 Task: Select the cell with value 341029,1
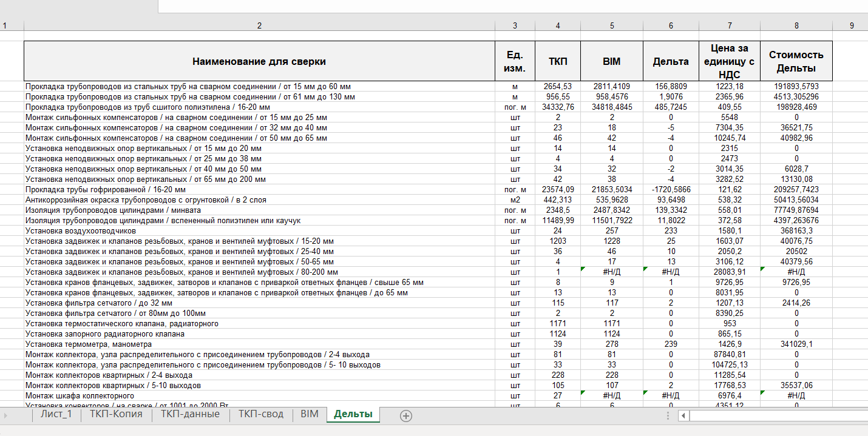[x=796, y=344]
